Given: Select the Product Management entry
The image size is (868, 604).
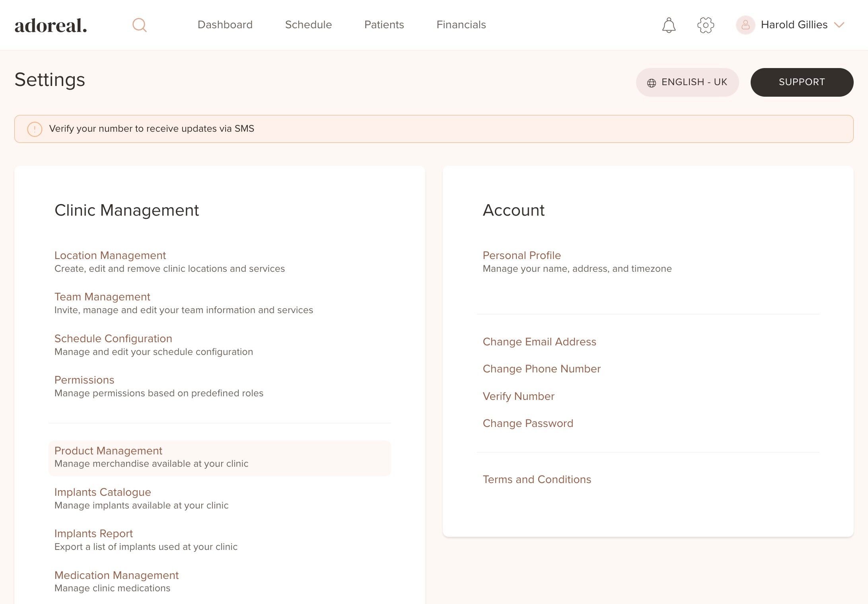Looking at the screenshot, I should coord(108,451).
